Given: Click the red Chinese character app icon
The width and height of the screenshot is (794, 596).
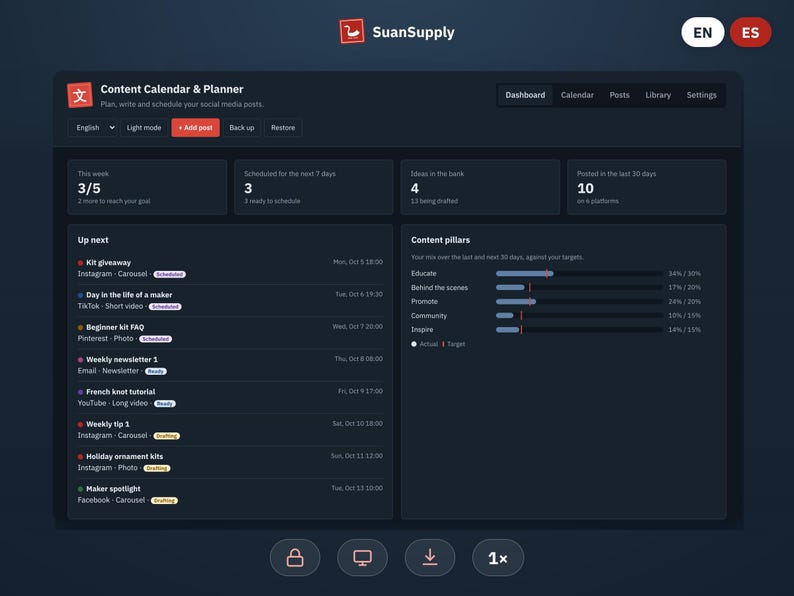Looking at the screenshot, I should click(x=80, y=95).
